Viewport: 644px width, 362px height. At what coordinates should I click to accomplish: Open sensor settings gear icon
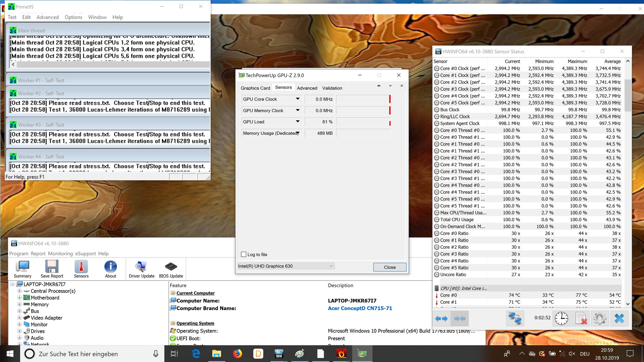tap(600, 318)
